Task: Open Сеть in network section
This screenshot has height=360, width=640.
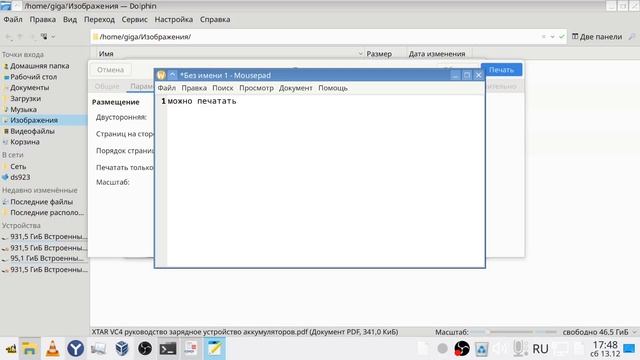Action: [18, 167]
